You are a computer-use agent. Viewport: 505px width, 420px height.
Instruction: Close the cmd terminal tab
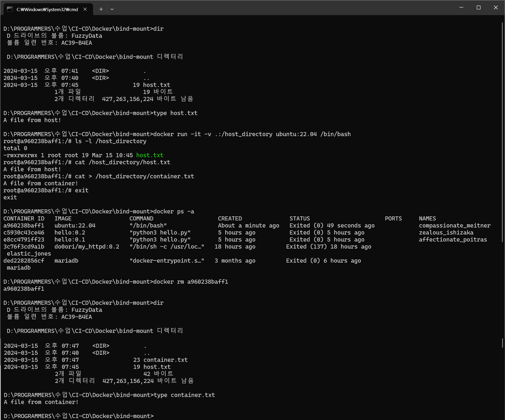tap(85, 9)
